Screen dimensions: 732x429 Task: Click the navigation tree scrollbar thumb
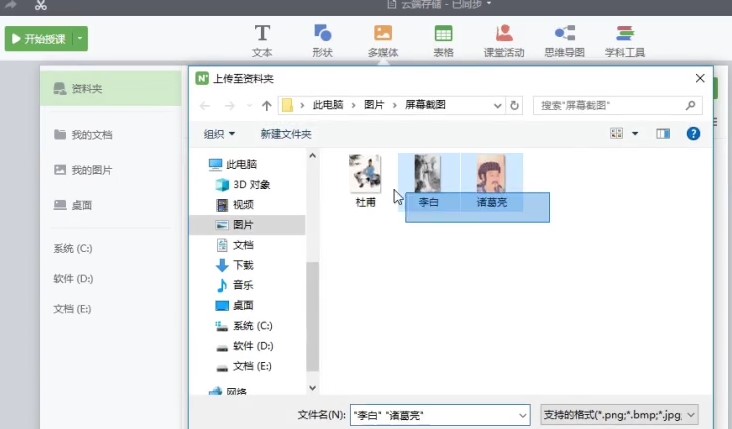coord(312,316)
